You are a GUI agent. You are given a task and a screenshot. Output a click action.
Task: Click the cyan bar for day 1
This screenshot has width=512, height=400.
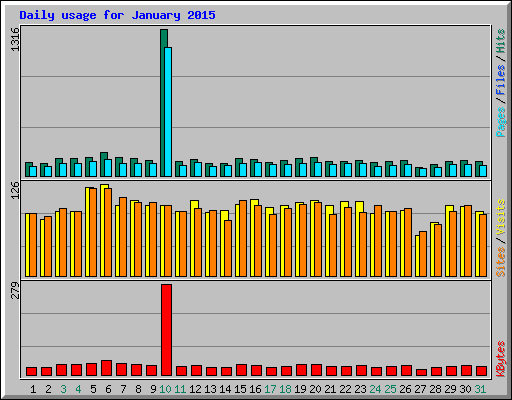(33, 171)
